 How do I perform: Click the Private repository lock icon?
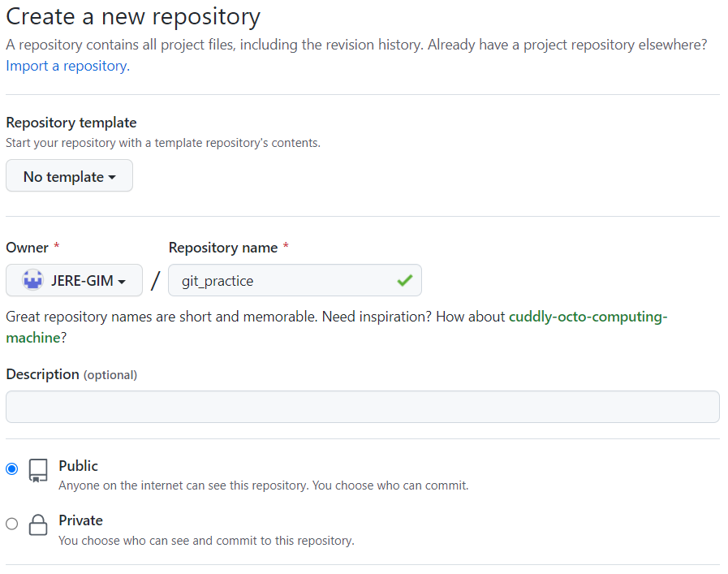tap(38, 524)
